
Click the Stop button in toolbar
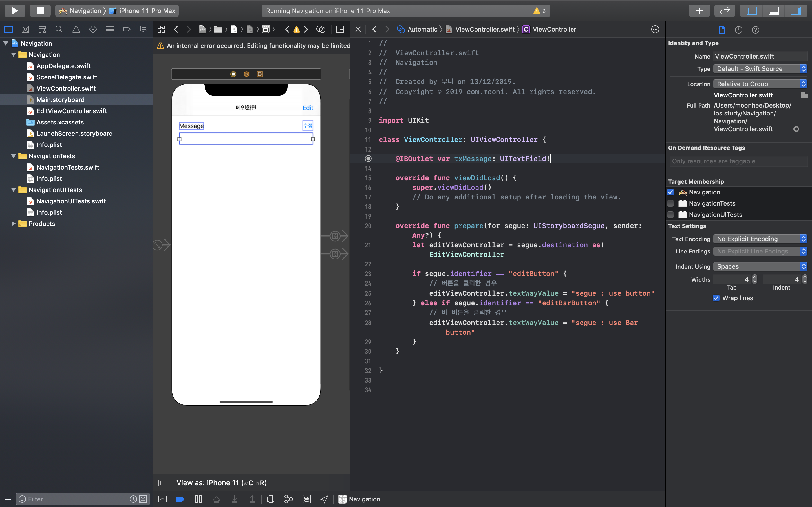[x=40, y=11]
